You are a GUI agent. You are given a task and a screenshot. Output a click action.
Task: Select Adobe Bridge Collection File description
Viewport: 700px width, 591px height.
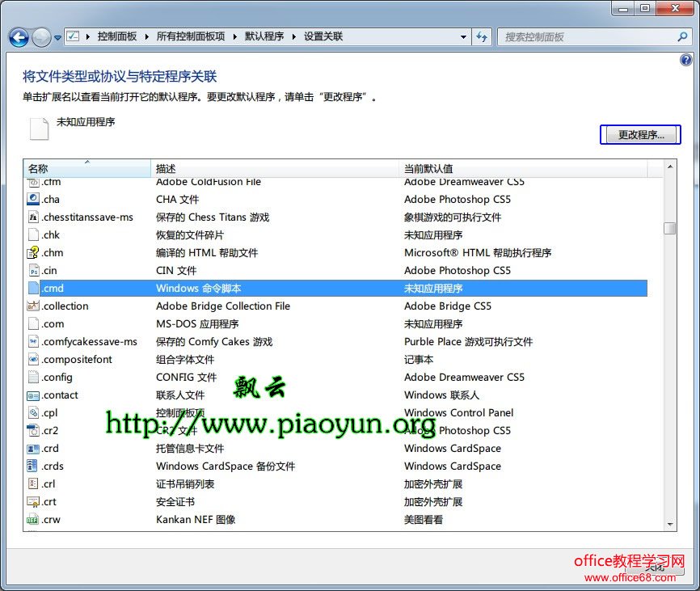[x=223, y=306]
